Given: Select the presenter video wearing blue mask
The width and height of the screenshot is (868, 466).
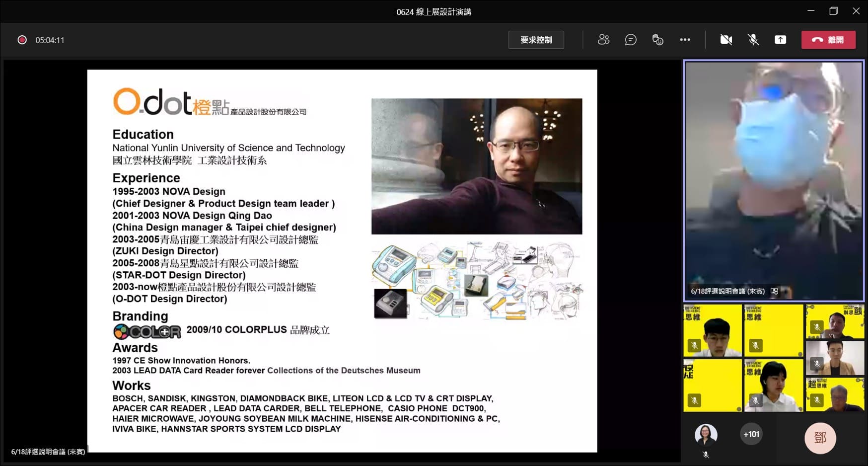Looking at the screenshot, I should coord(774,181).
